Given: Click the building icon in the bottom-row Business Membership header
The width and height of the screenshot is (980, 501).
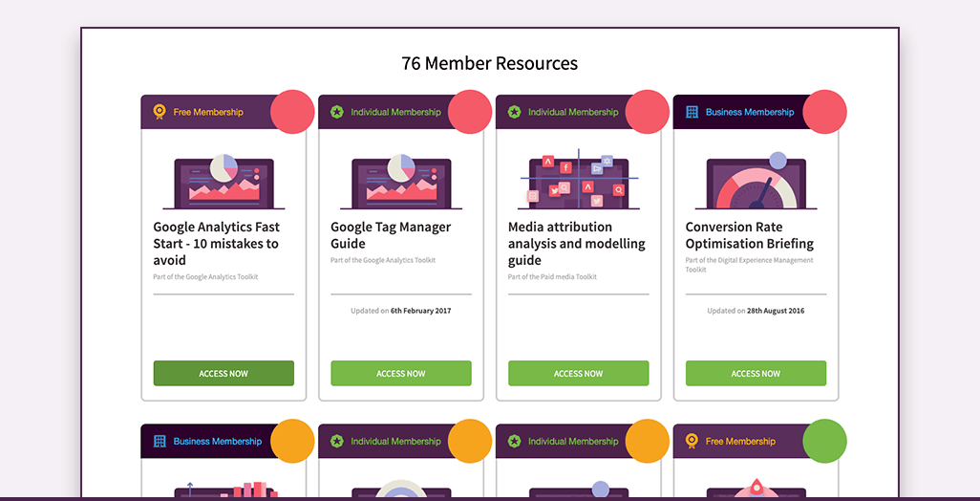Looking at the screenshot, I should pyautogui.click(x=160, y=441).
